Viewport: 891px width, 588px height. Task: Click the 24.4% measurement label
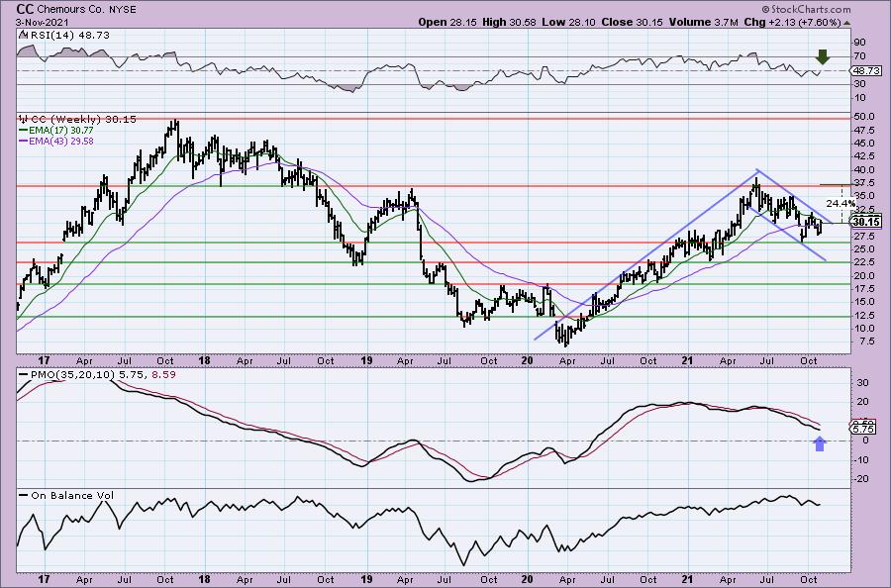841,203
